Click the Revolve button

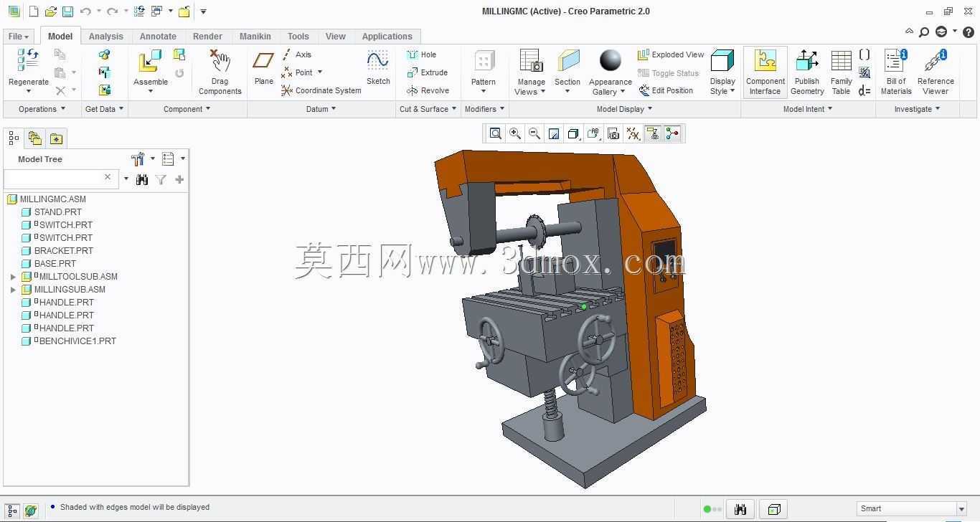428,90
